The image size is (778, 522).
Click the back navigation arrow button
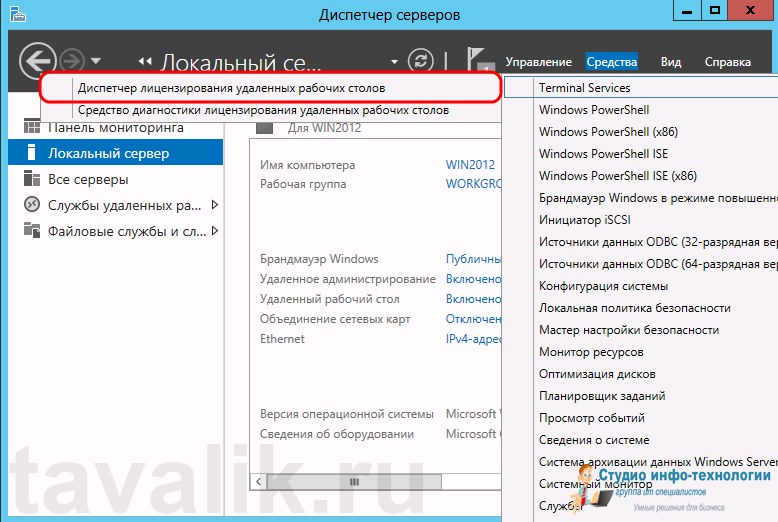pos(36,62)
